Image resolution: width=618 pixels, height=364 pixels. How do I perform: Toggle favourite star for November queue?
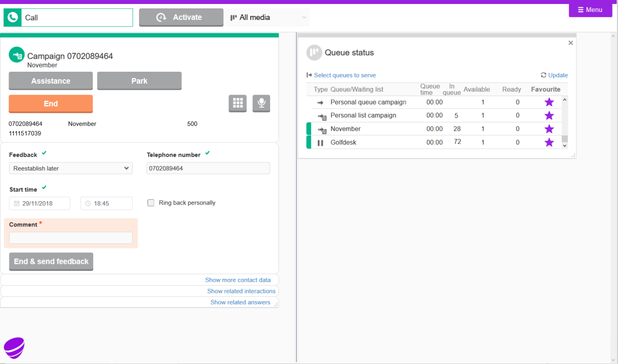pos(549,129)
